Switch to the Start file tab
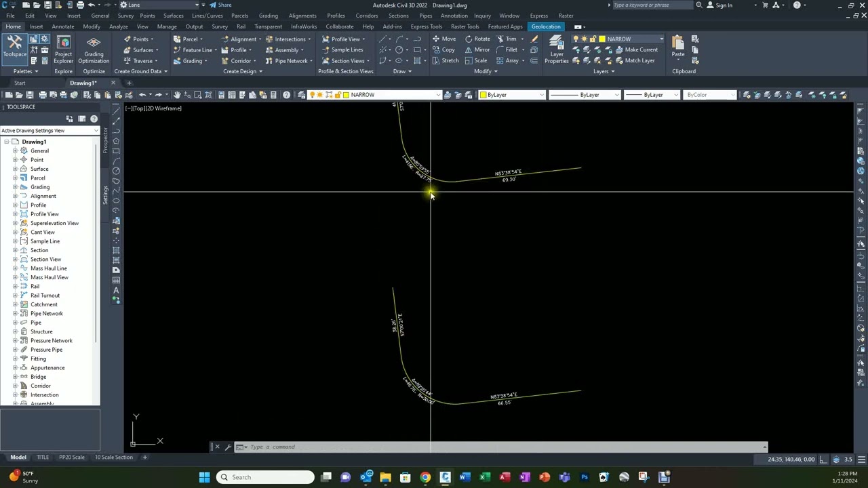The height and width of the screenshot is (488, 868). (20, 83)
